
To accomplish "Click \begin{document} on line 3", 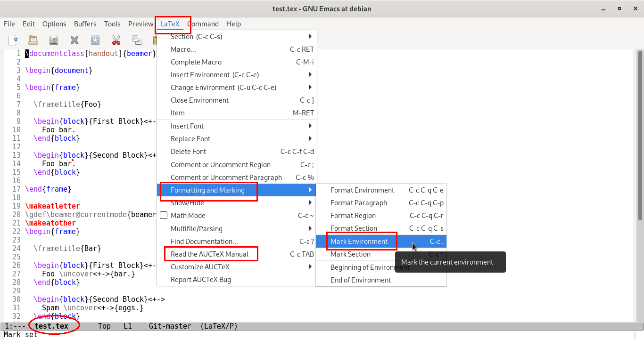I will click(59, 70).
